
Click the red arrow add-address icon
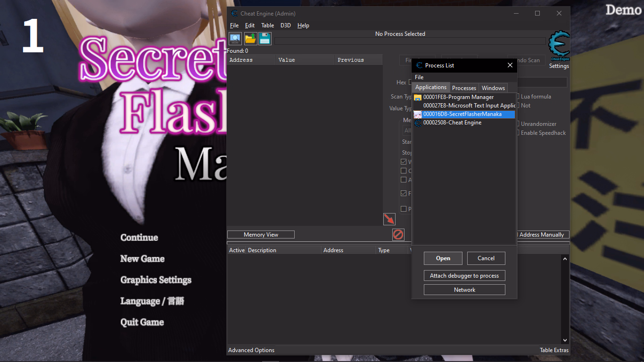389,219
